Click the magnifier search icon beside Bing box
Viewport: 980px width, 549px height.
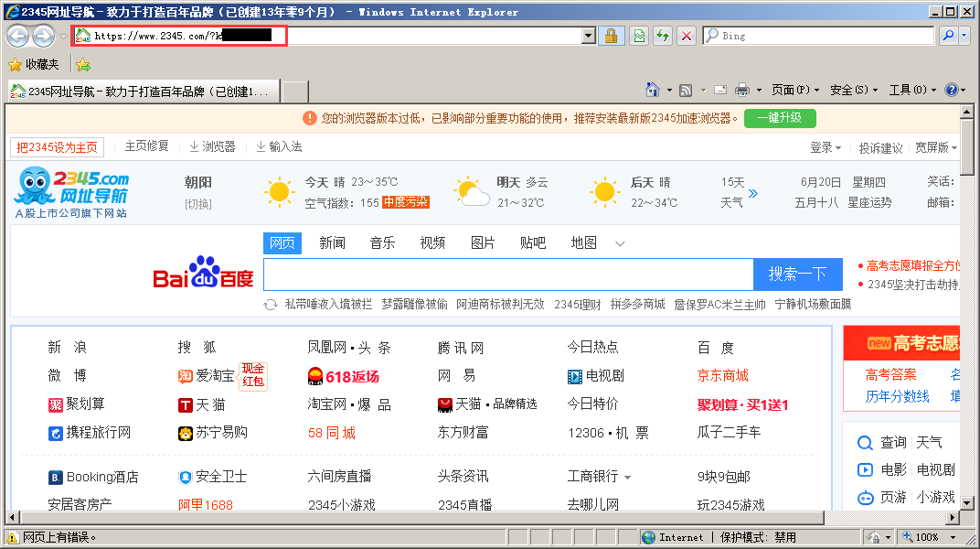(x=948, y=36)
